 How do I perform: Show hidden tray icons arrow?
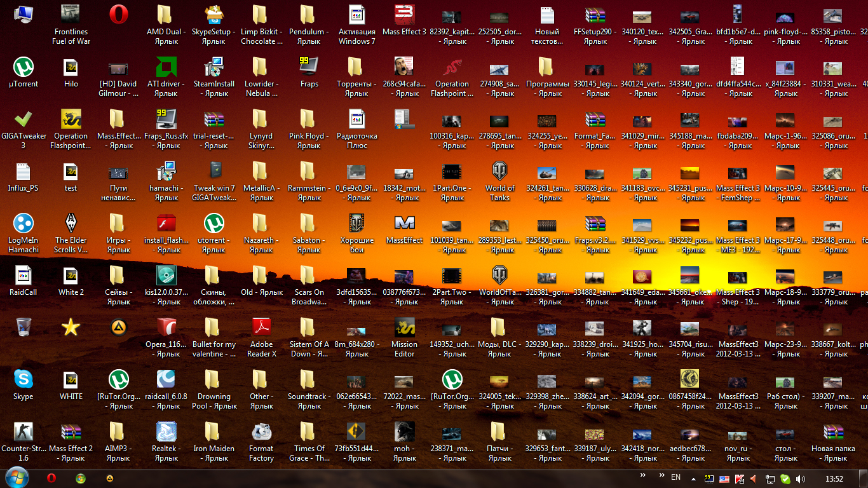tap(693, 478)
